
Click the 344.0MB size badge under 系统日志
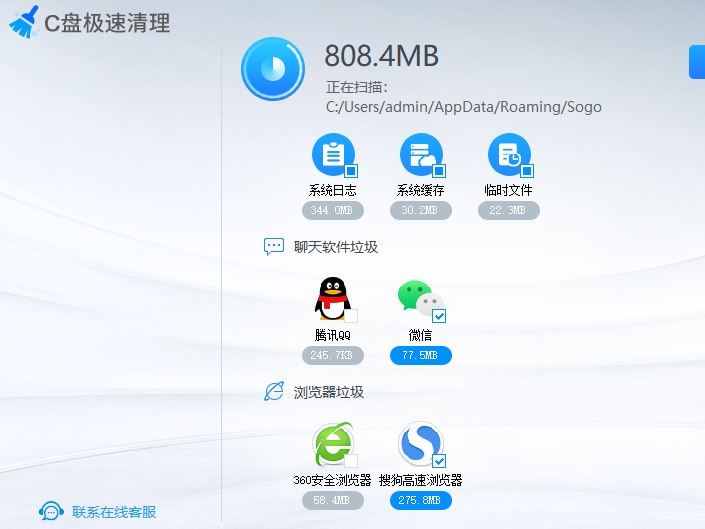pos(333,210)
